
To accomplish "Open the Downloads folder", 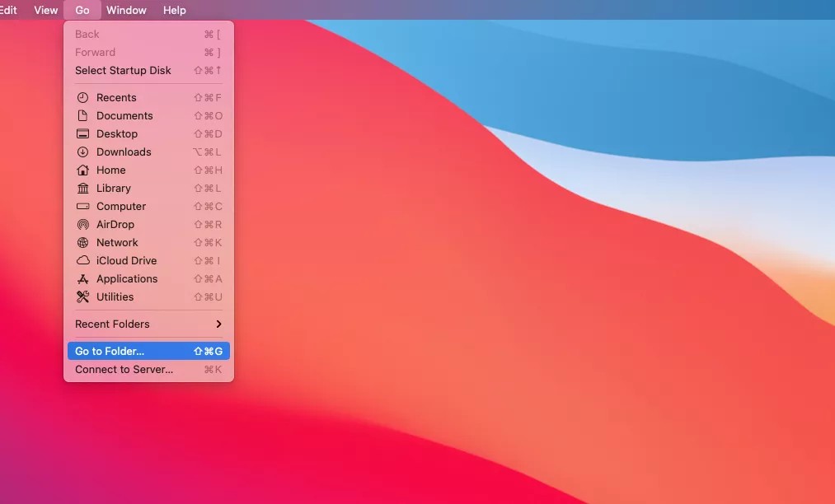I will (124, 152).
